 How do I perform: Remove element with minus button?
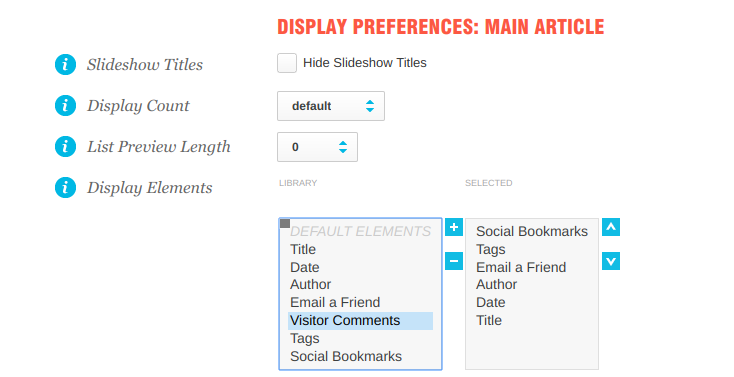454,261
